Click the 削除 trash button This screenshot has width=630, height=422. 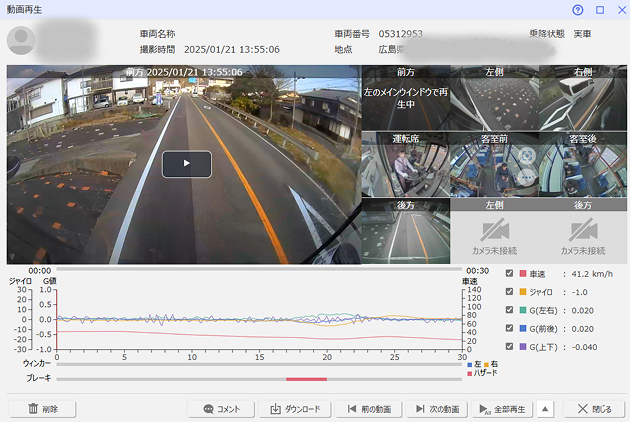[x=42, y=409]
